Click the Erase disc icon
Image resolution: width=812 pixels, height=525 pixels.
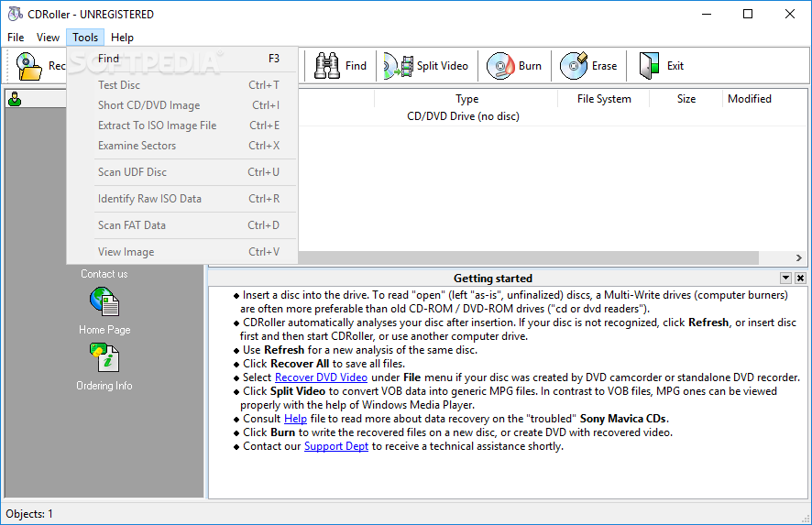pyautogui.click(x=574, y=66)
